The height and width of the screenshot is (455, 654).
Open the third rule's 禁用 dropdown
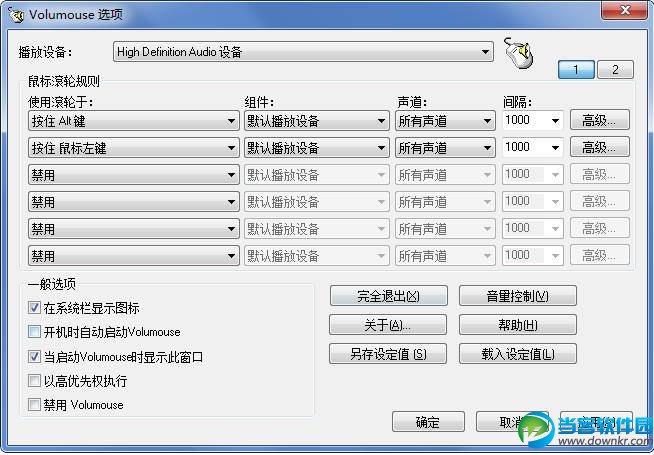[134, 175]
